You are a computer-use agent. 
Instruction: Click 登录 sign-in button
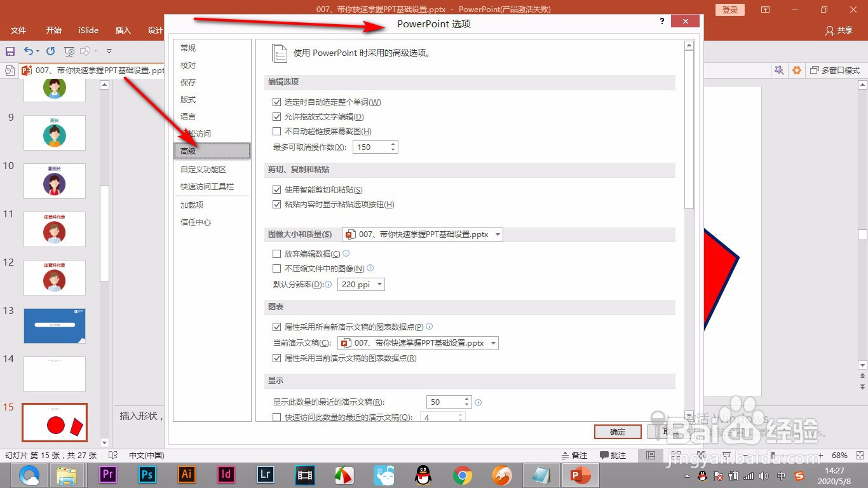(x=730, y=10)
